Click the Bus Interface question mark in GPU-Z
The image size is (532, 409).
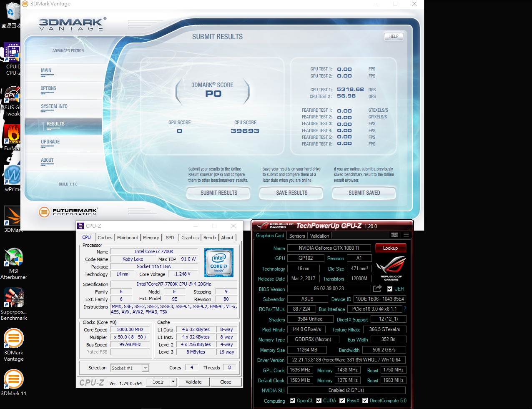point(405,309)
